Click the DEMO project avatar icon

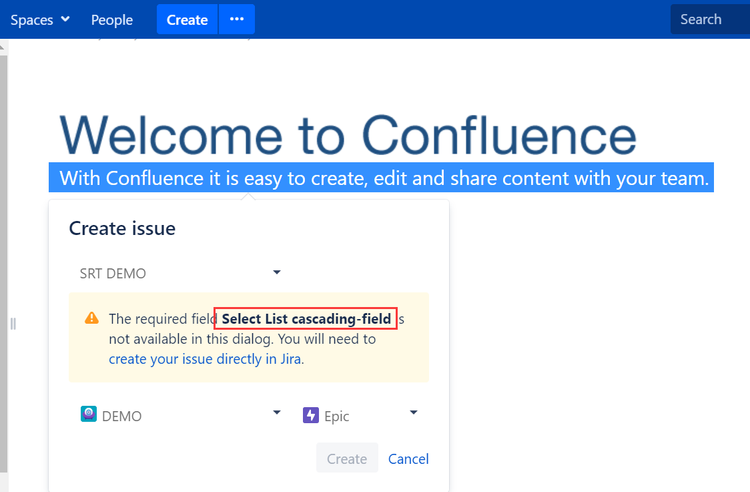(x=88, y=414)
